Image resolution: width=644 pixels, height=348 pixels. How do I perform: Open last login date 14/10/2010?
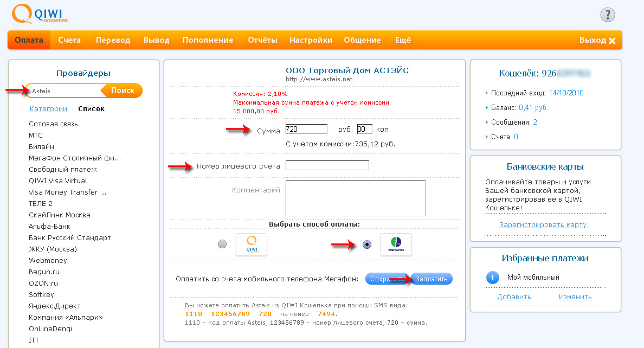566,93
